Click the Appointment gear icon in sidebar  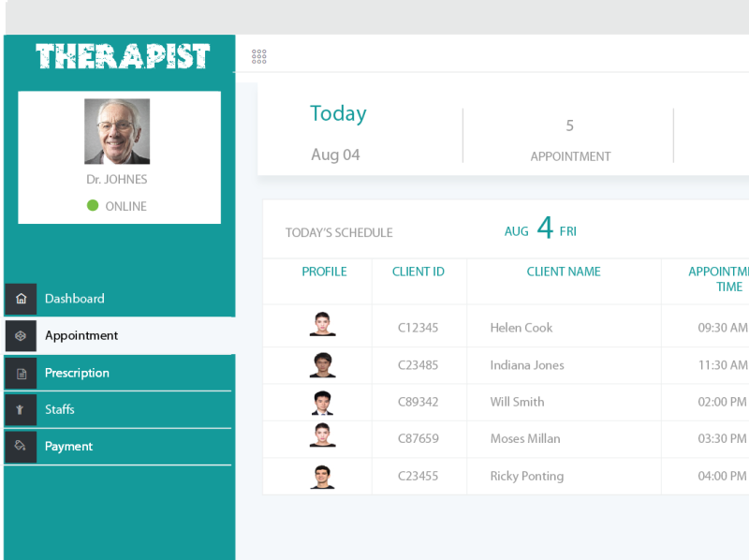(21, 335)
